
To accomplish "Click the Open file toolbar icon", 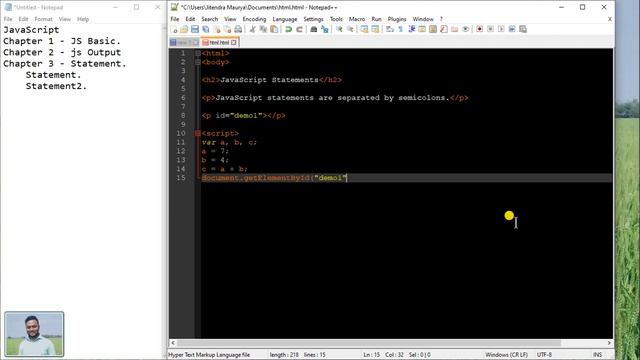I will (184, 29).
